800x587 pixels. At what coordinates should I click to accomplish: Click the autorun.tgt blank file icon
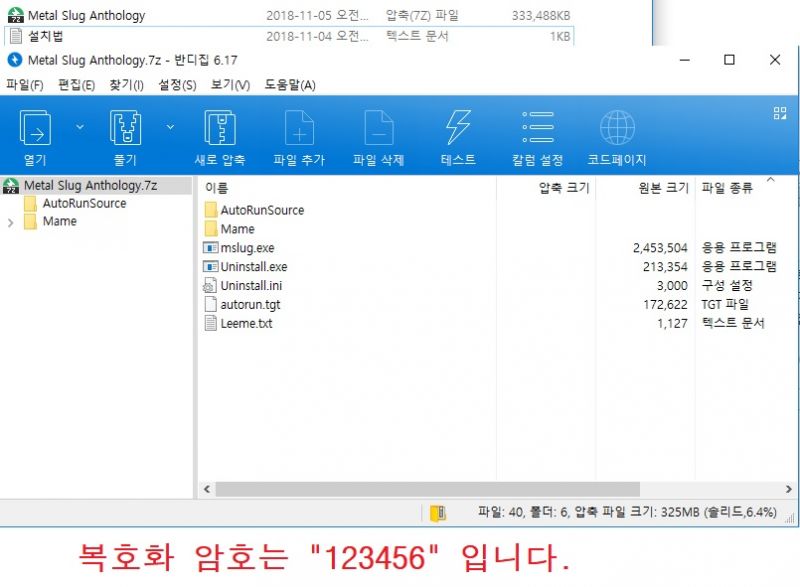click(210, 304)
